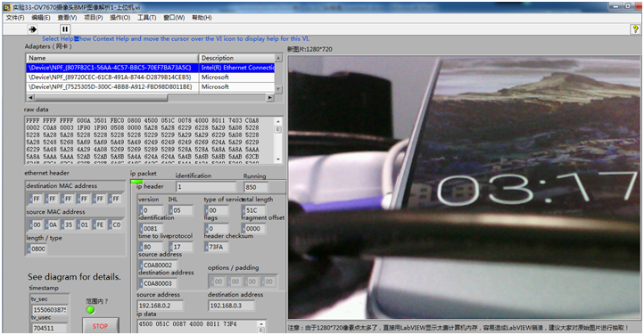Open the 帮助(H) menu
The width and height of the screenshot is (644, 335).
click(x=202, y=18)
